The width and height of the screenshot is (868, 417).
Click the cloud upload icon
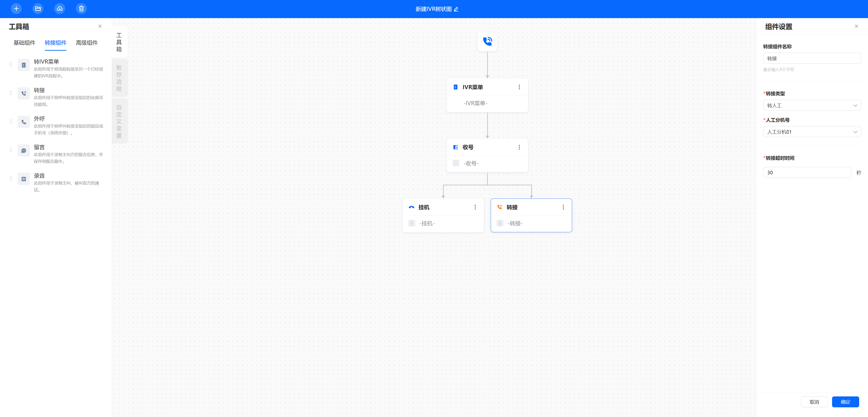coord(60,9)
